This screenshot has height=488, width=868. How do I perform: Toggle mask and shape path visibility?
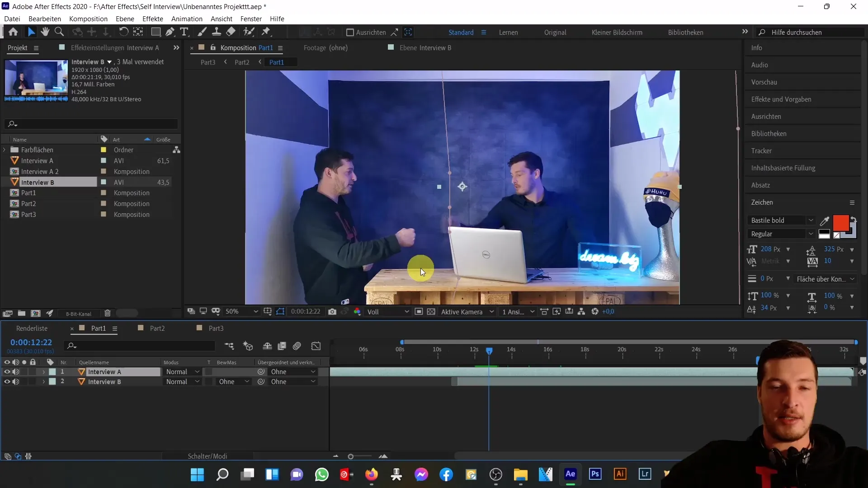[x=280, y=312]
